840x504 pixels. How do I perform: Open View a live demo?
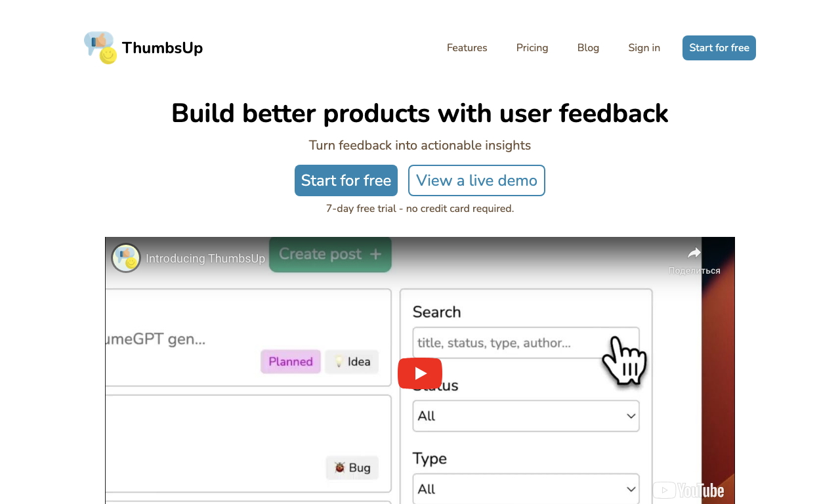tap(476, 180)
